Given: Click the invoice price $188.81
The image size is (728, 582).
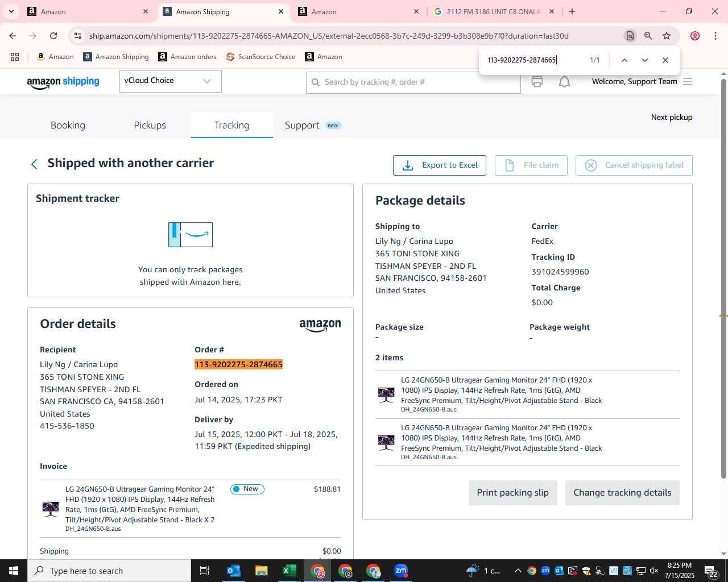Looking at the screenshot, I should pyautogui.click(x=327, y=489).
